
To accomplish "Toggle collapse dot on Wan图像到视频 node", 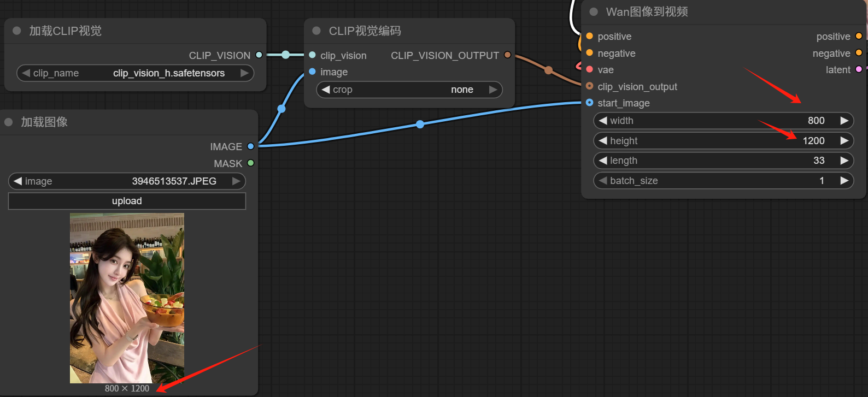I will (594, 11).
